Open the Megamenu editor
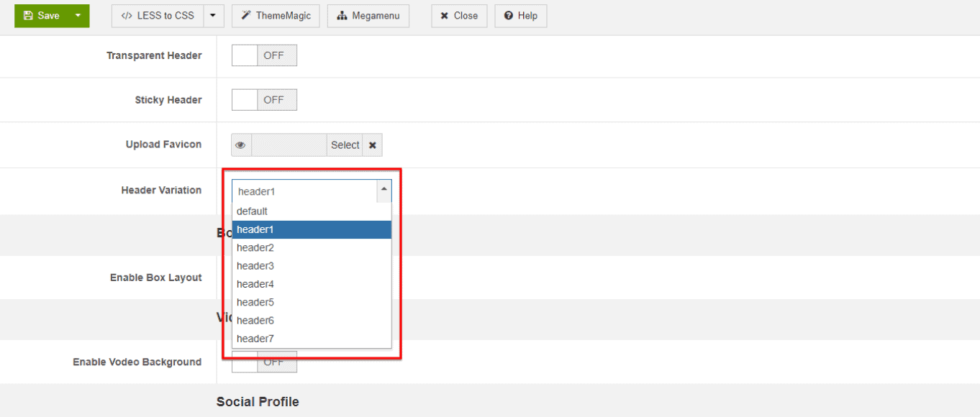 pos(368,16)
